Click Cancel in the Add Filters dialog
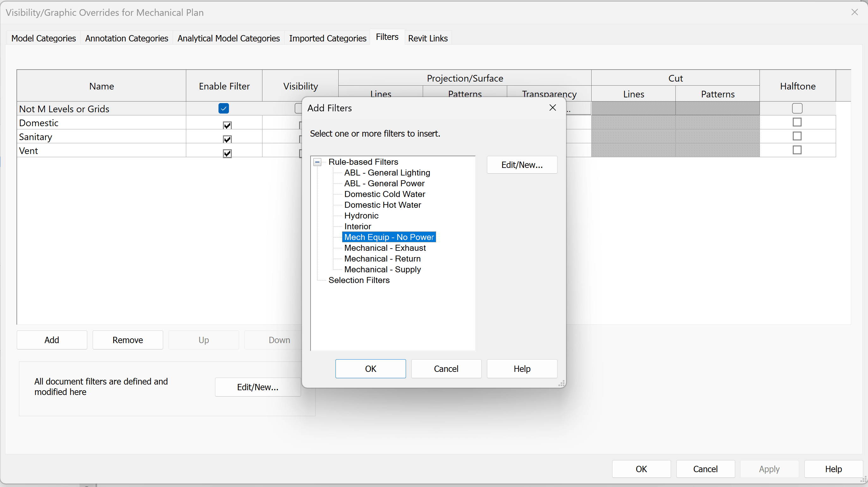This screenshot has height=487, width=868. (x=446, y=369)
